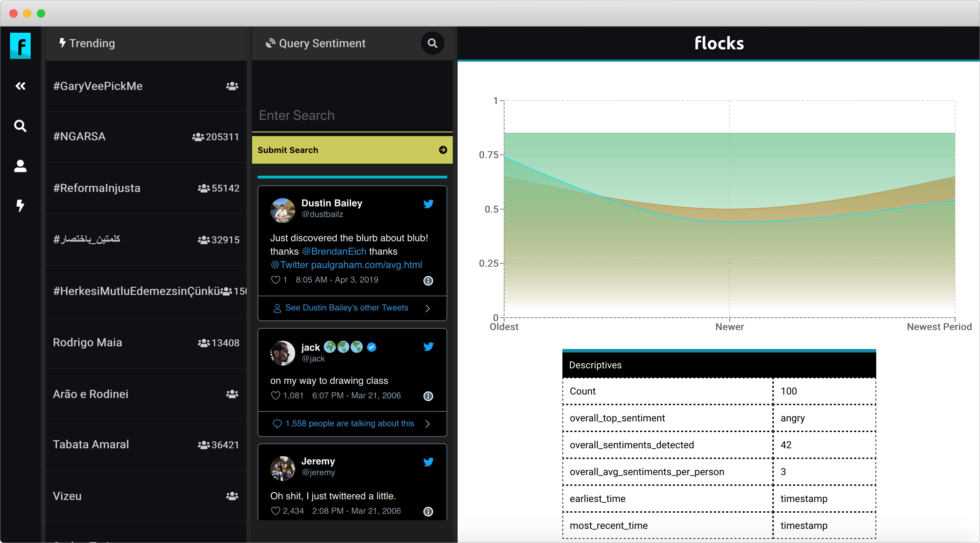The image size is (980, 543).
Task: Like Dustin Bailey's tweet with heart
Action: tap(276, 280)
